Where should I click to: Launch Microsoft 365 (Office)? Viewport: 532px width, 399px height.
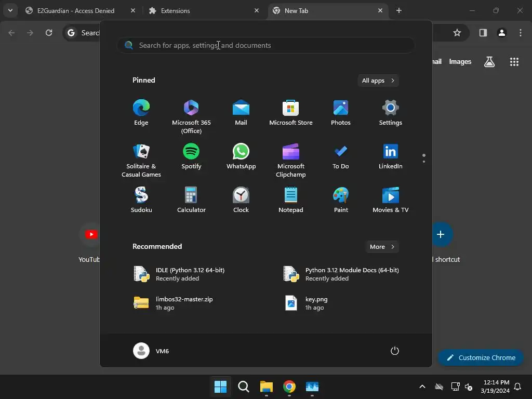pyautogui.click(x=191, y=116)
